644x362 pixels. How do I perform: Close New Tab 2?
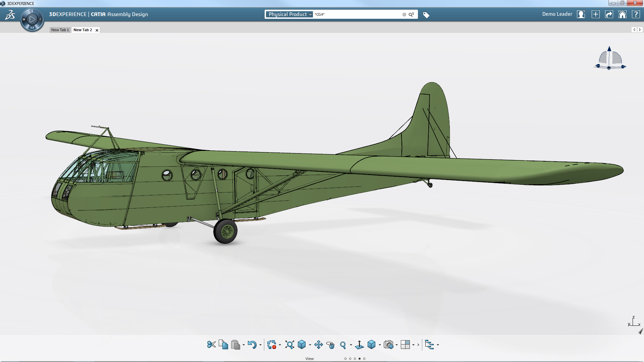tap(97, 30)
